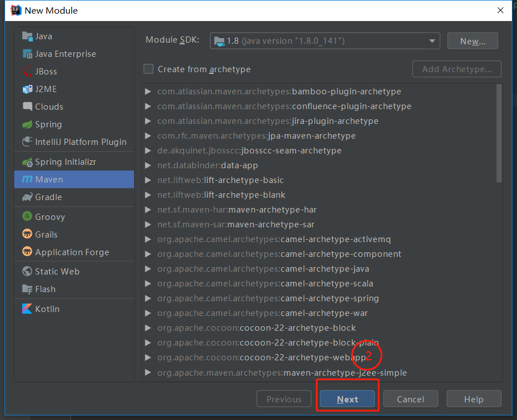The image size is (517, 420).
Task: Expand maven-archetype-sar node
Action: point(148,224)
